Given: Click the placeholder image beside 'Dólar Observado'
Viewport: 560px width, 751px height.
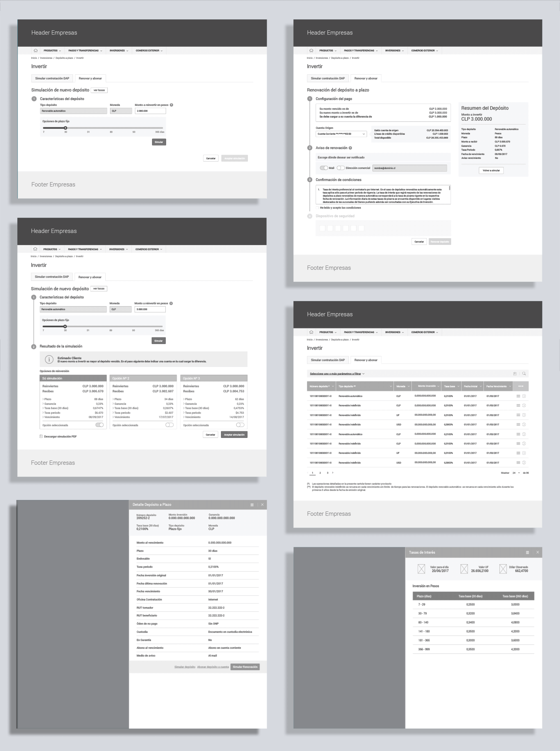Looking at the screenshot, I should [503, 569].
